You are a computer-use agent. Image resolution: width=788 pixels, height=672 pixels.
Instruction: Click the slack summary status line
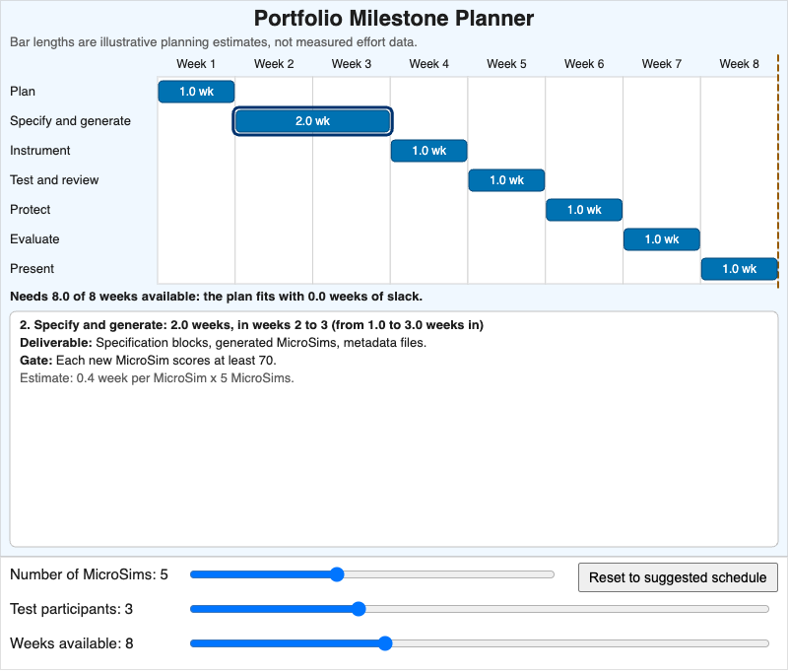click(216, 297)
